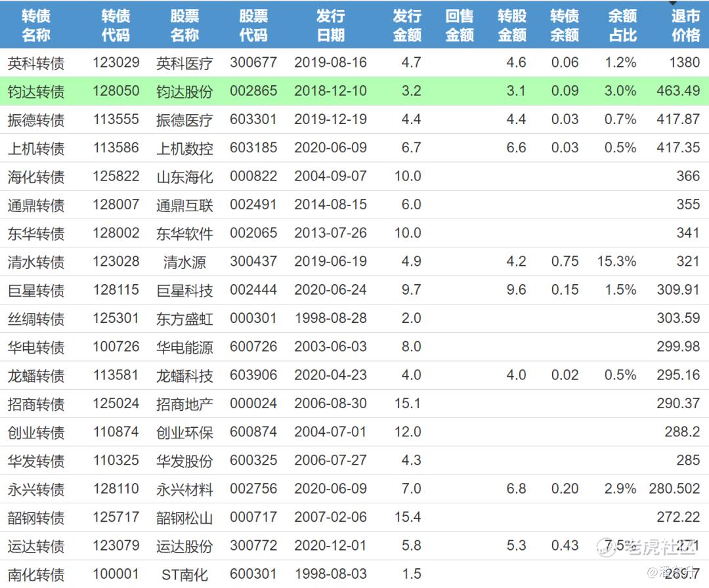
Task: Select the price 299.98
Action: 678,347
